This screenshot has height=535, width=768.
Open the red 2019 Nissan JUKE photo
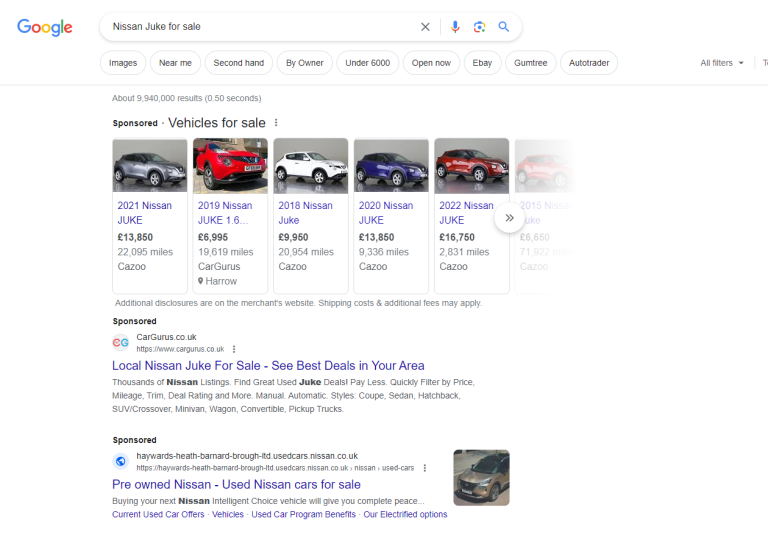(230, 166)
